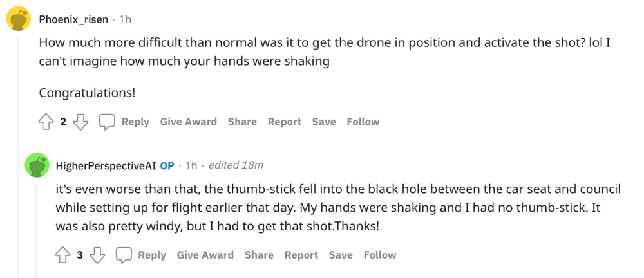Report HigherPerspectiveAI's reply
Image resolution: width=644 pixels, height=278 pixels.
click(x=301, y=255)
